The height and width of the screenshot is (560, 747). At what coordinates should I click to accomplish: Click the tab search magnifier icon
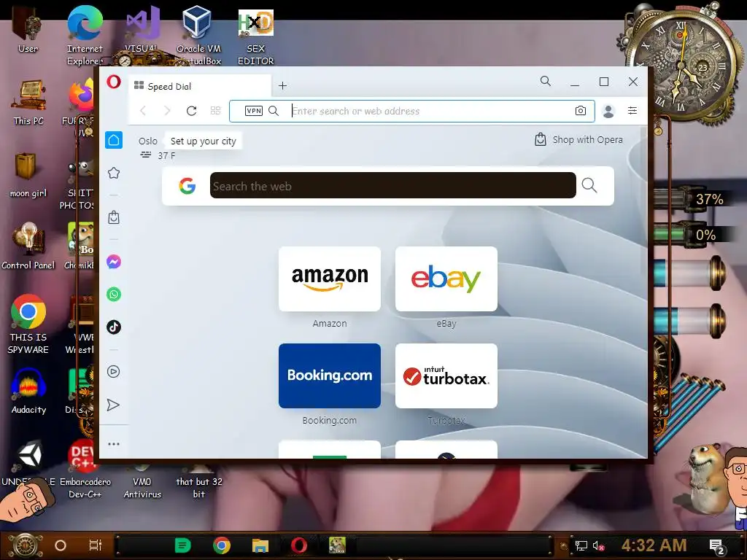coord(546,82)
